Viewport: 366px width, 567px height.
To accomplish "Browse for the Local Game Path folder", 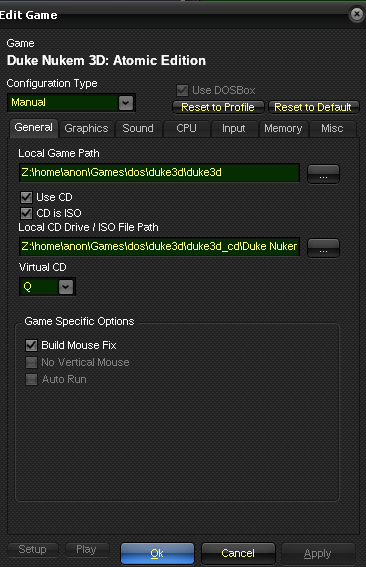I will [x=323, y=174].
